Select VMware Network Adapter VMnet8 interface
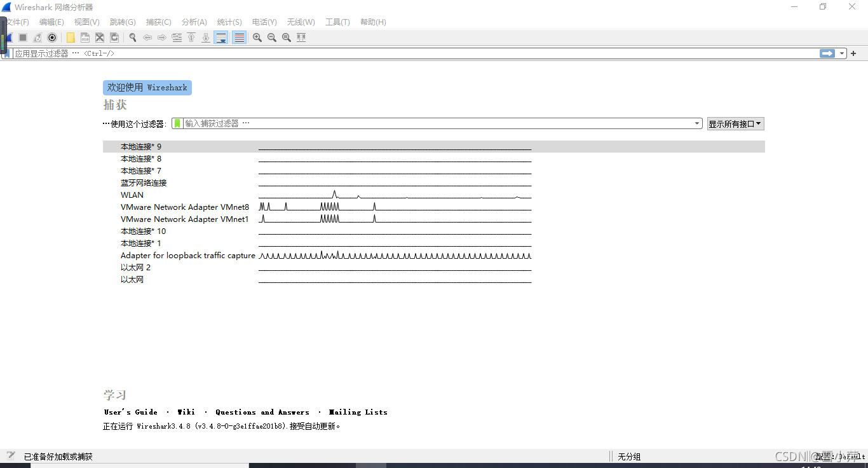 pyautogui.click(x=434, y=207)
